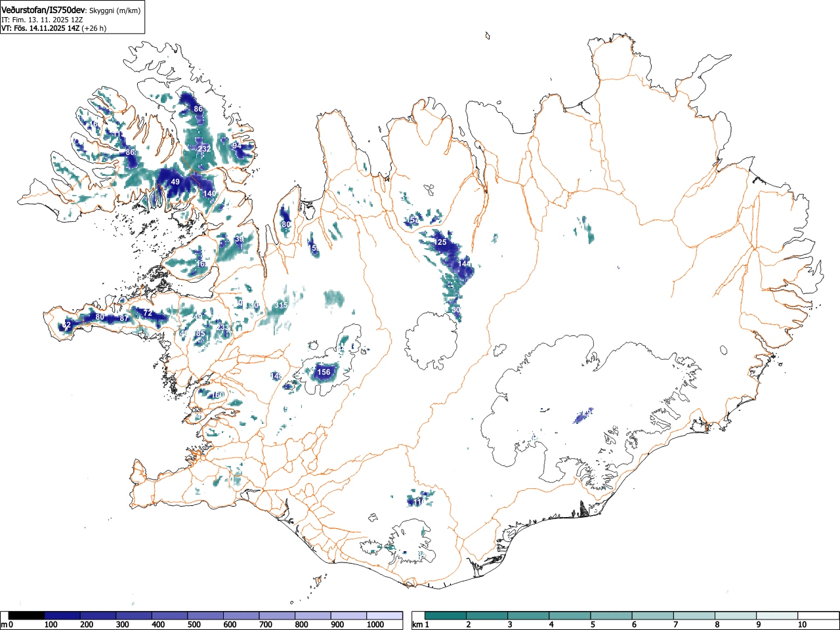Click the '49' visibility value in Westfjords
The height and width of the screenshot is (630, 840).
(x=175, y=182)
